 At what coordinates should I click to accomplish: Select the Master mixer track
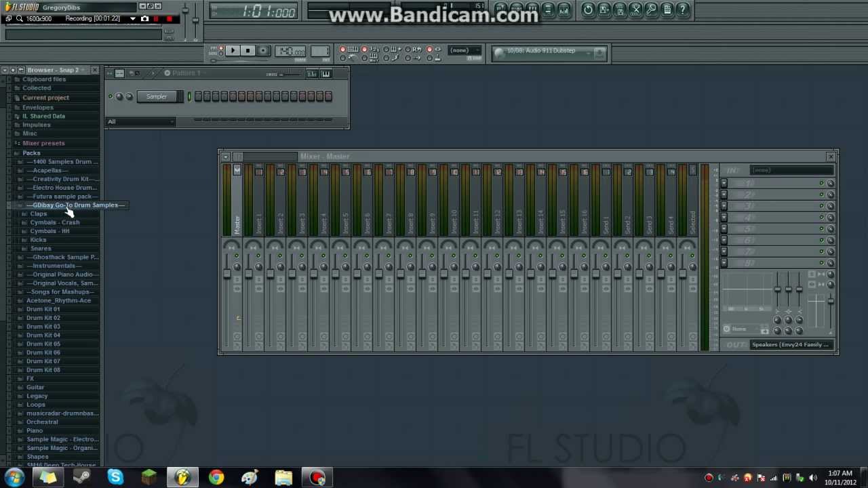tap(237, 200)
